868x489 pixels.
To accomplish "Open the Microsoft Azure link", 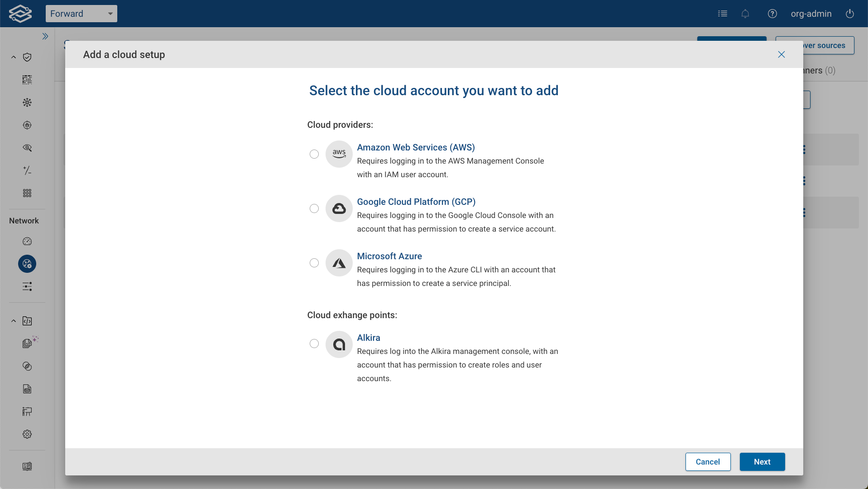I will [x=389, y=256].
